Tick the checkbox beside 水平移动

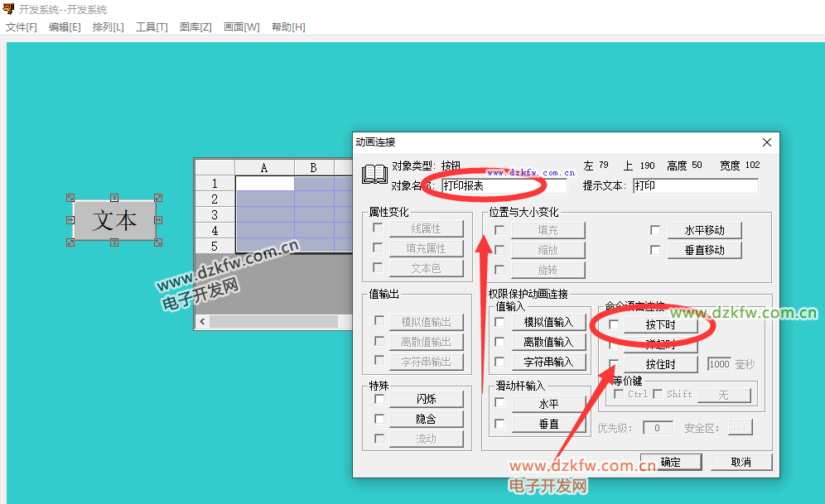[655, 230]
